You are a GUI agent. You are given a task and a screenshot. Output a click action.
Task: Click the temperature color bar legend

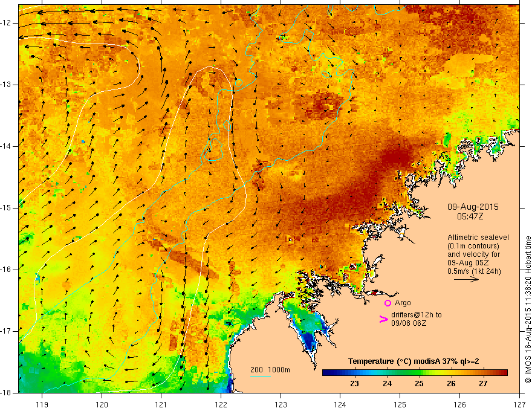coord(415,373)
